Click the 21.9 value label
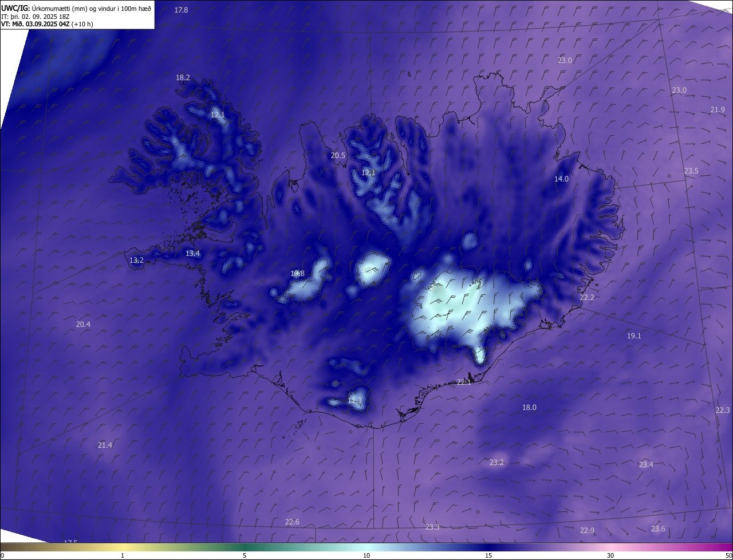 click(718, 110)
